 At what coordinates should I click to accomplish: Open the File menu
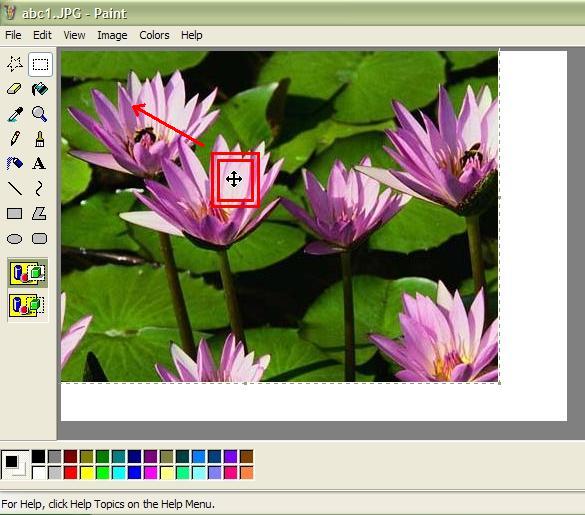point(13,35)
